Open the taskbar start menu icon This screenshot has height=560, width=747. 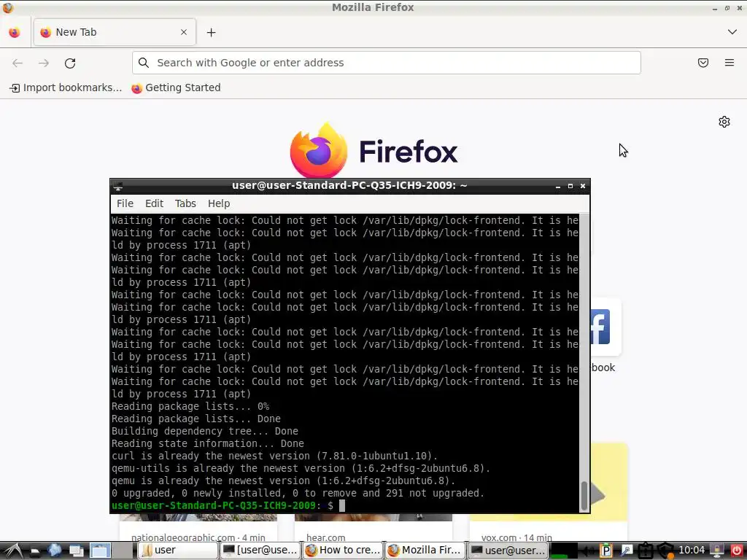tap(13, 551)
